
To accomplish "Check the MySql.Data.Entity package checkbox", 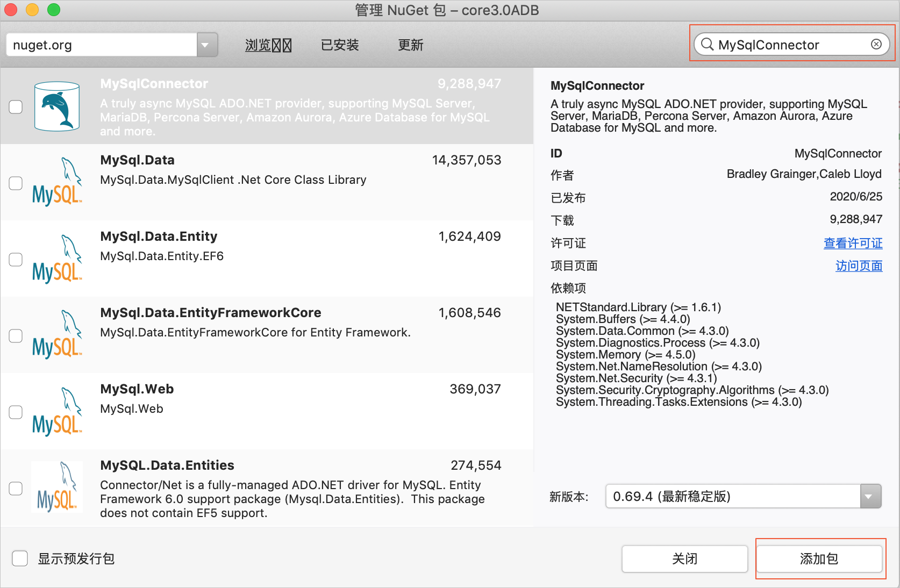I will click(16, 259).
